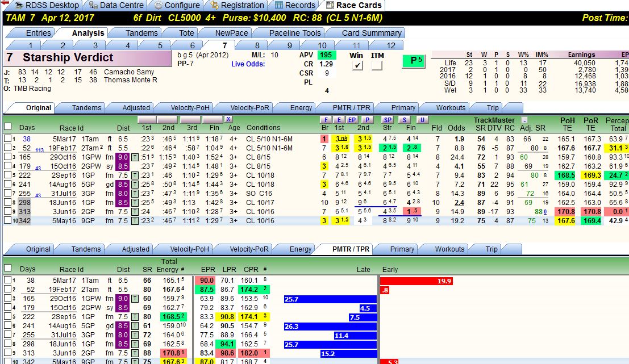This screenshot has width=629, height=364.
Task: Click the Configure gear icon
Action: (159, 5)
